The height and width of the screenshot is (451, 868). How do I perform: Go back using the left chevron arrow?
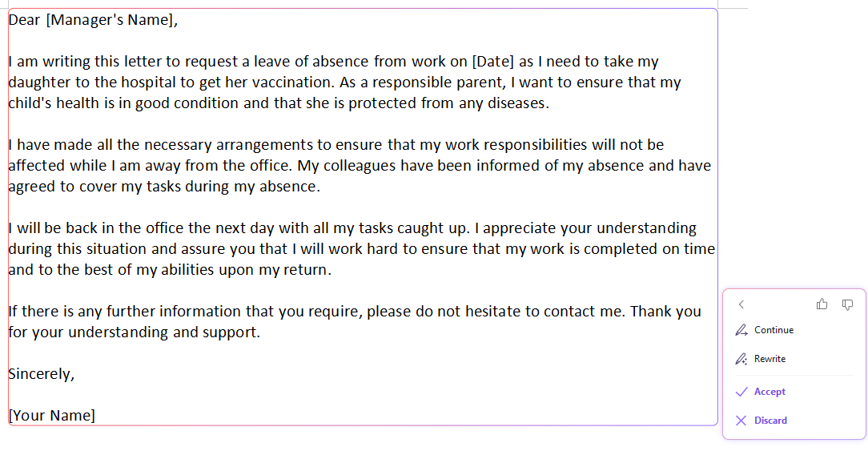pyautogui.click(x=741, y=304)
